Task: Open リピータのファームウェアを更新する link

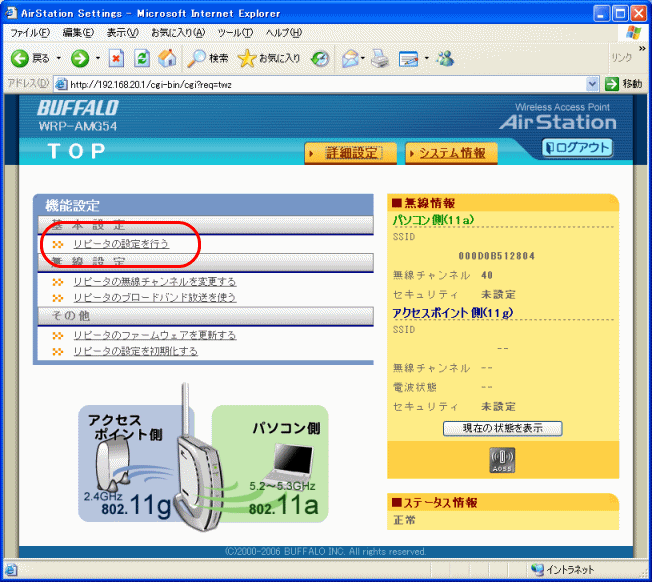Action: [x=155, y=335]
